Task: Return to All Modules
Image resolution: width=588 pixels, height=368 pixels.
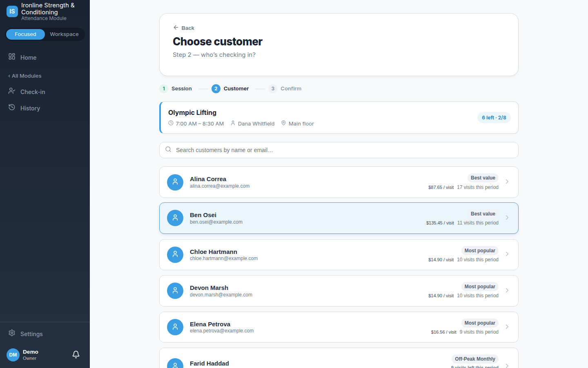Action: coord(25,76)
